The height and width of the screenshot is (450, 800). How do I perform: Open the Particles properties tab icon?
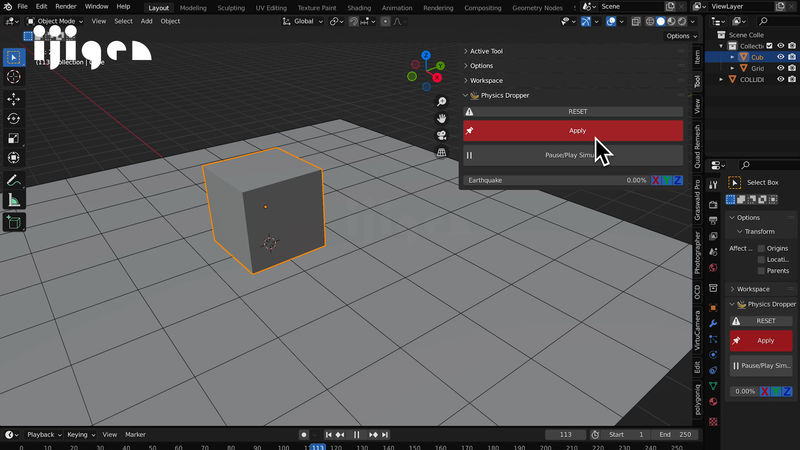(713, 339)
